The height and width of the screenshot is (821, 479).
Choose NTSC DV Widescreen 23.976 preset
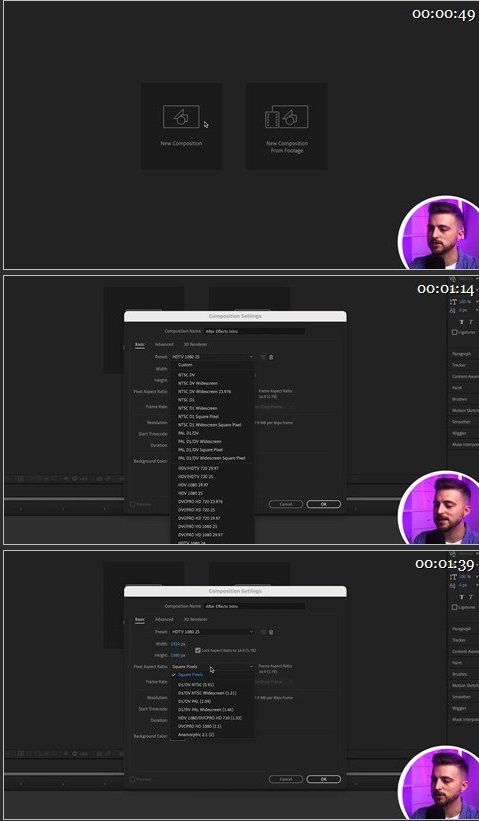pos(205,392)
